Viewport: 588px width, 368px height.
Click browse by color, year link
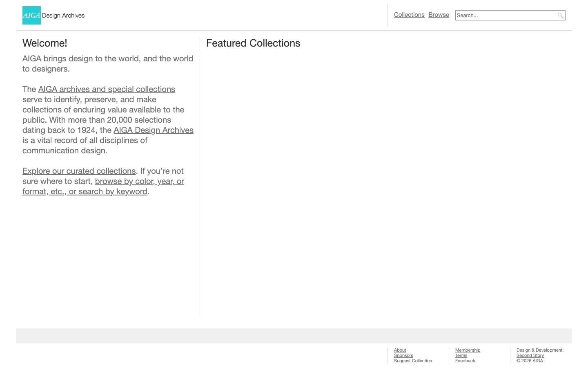pyautogui.click(x=103, y=186)
